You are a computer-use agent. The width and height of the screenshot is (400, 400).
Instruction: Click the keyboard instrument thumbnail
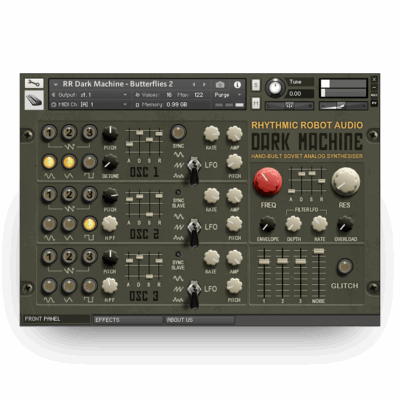[x=34, y=100]
